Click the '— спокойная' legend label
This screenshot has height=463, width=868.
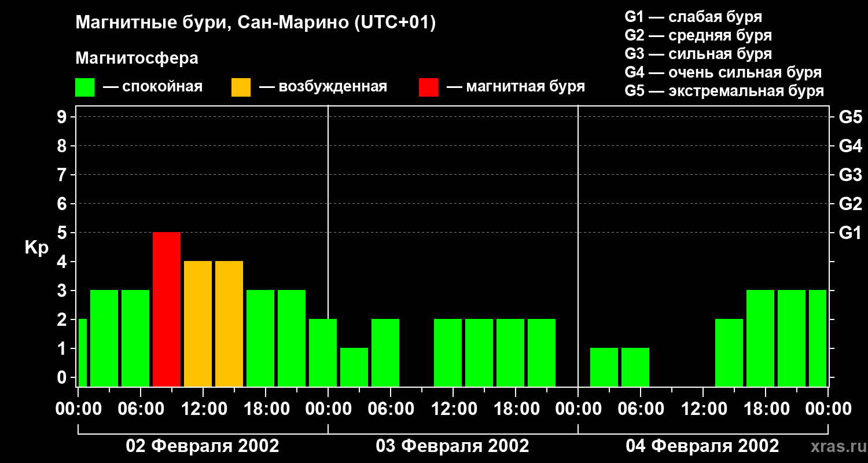153,87
